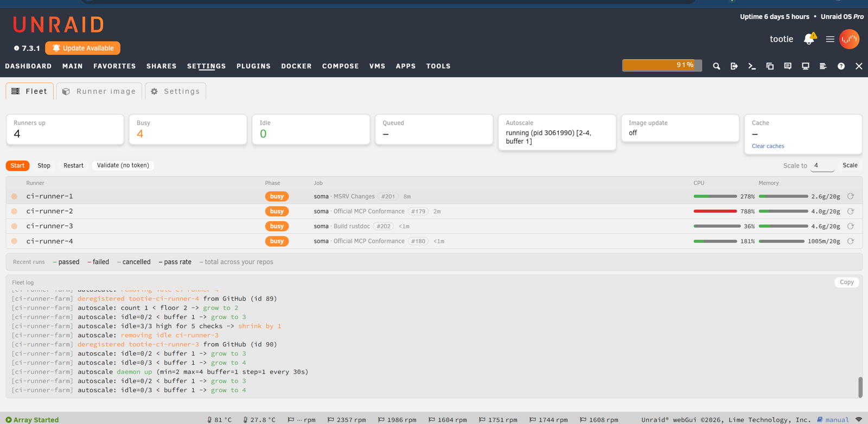The width and height of the screenshot is (868, 424).
Task: Open the Docker menu
Action: (x=296, y=66)
